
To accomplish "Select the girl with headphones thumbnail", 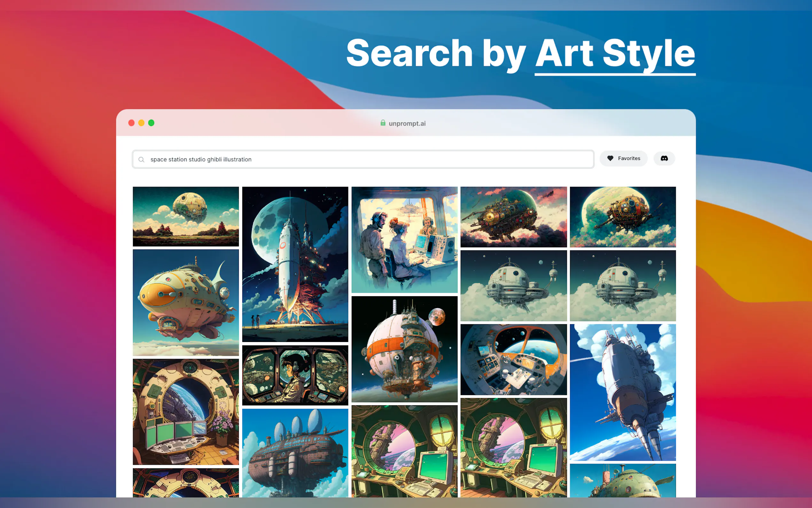I will tap(295, 375).
